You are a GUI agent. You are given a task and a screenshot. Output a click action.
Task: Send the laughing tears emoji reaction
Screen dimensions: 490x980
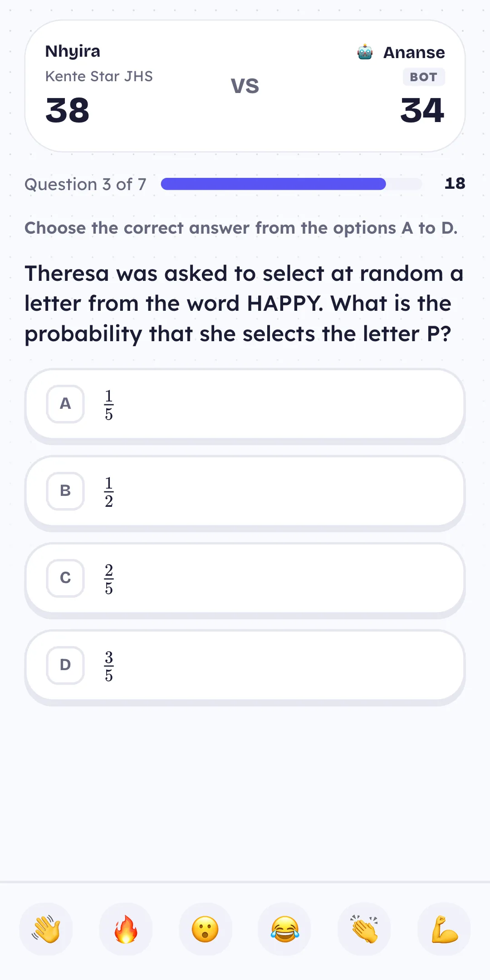click(284, 929)
